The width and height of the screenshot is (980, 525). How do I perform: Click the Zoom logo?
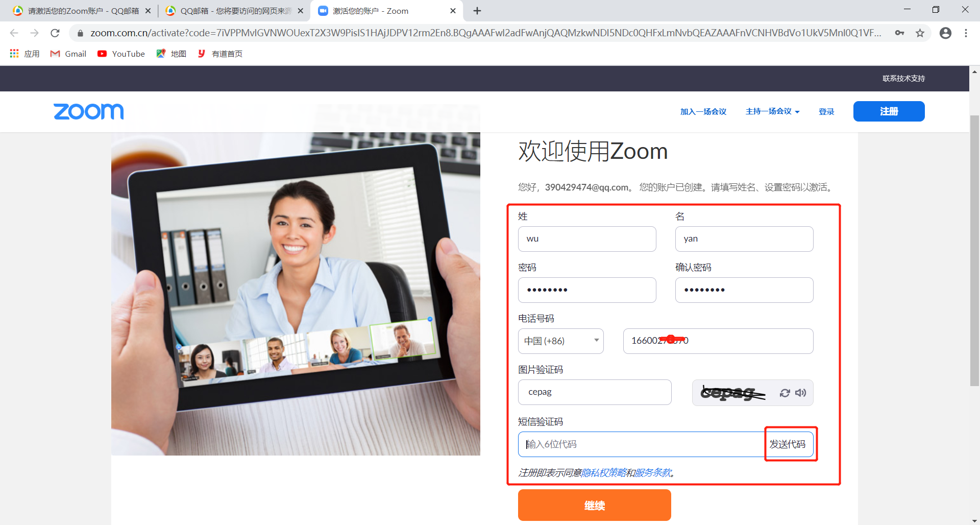[x=89, y=111]
